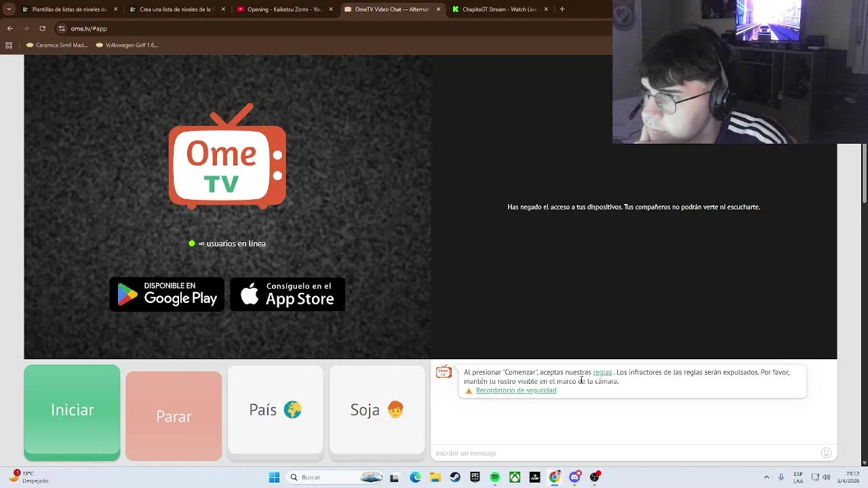The height and width of the screenshot is (488, 868).
Task: Switch to Google Chrome in taskbar
Action: [x=555, y=477]
